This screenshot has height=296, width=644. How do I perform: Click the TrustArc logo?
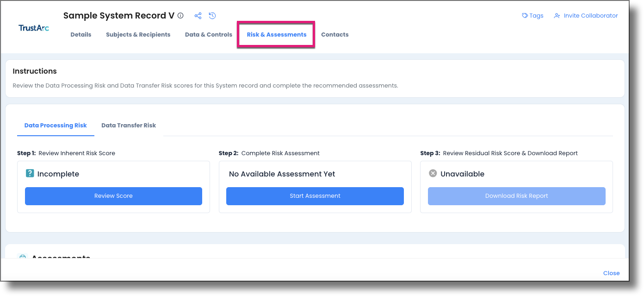[33, 27]
